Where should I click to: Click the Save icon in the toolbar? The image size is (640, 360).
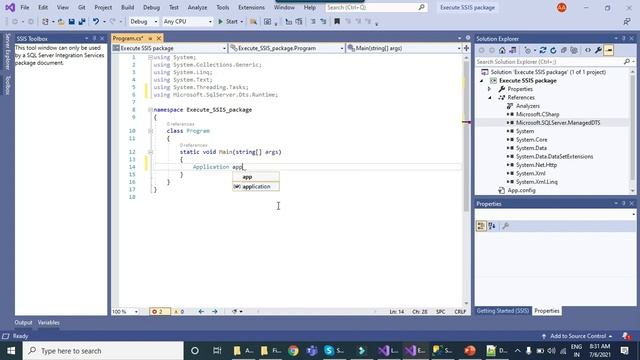(71, 22)
